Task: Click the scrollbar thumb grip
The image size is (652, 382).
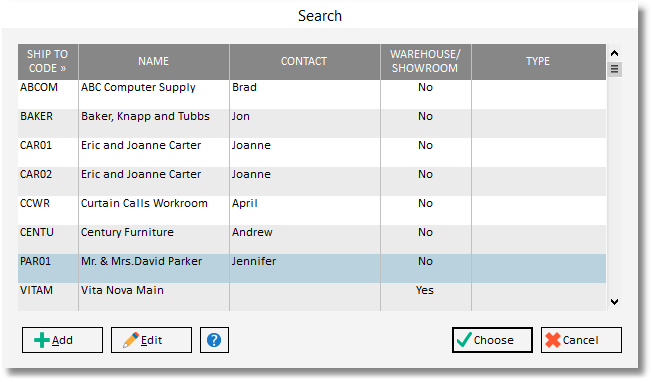Action: [615, 69]
